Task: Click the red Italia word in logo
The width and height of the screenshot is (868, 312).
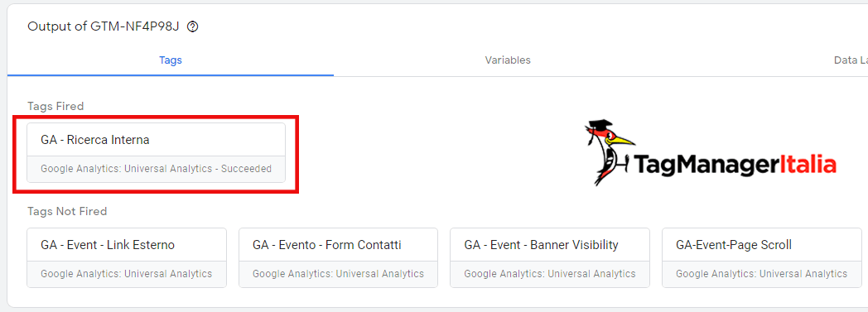Action: pos(807,165)
